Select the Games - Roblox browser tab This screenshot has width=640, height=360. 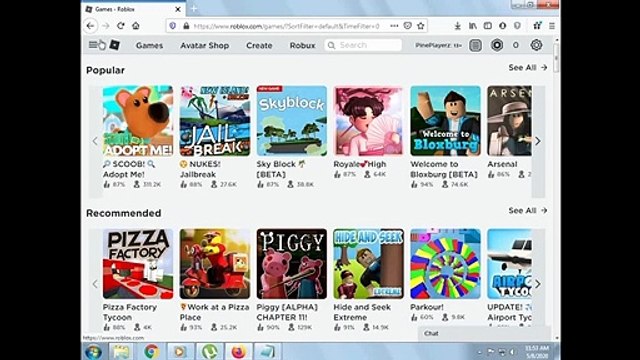(133, 9)
